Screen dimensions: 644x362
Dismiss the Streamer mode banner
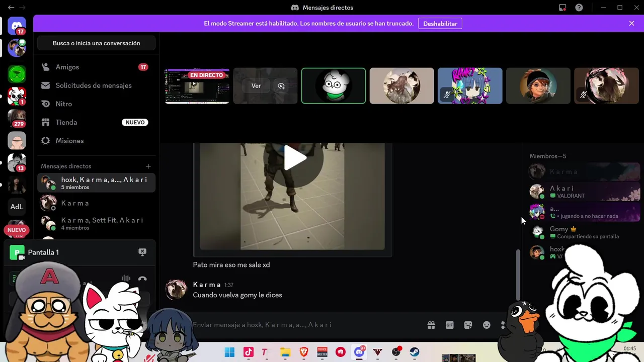point(631,23)
